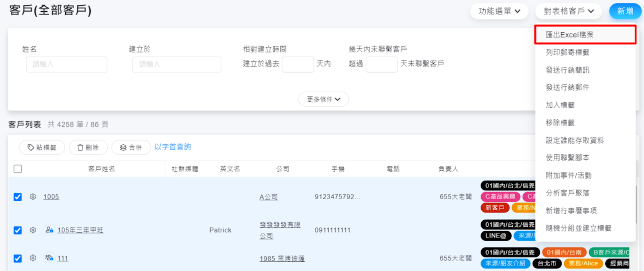Click the 刪除 trash button
The image size is (644, 271).
(x=88, y=148)
